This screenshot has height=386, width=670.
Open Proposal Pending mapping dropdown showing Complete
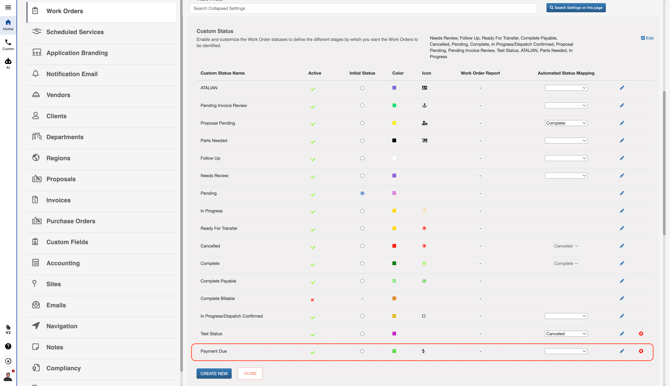point(566,123)
